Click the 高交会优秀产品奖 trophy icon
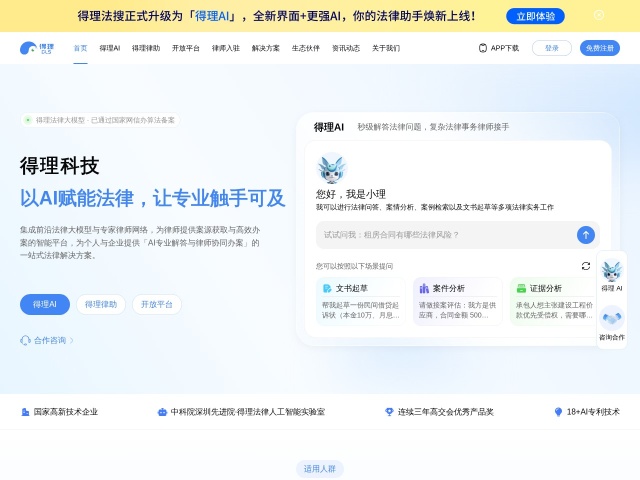 coord(389,412)
